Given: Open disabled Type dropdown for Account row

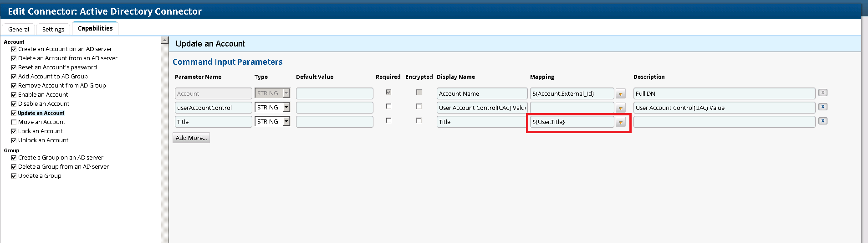Looking at the screenshot, I should click(x=272, y=93).
